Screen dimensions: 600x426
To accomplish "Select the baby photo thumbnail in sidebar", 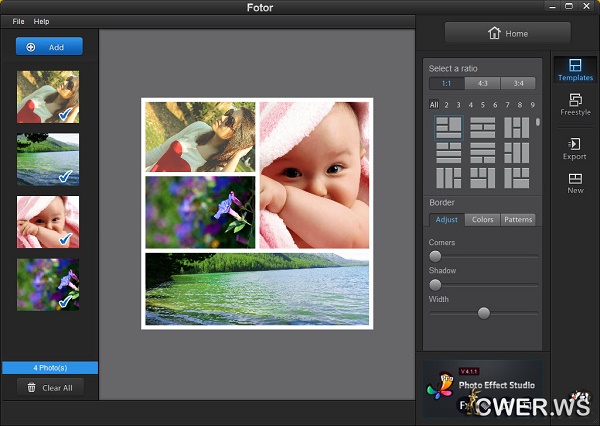I will [48, 221].
